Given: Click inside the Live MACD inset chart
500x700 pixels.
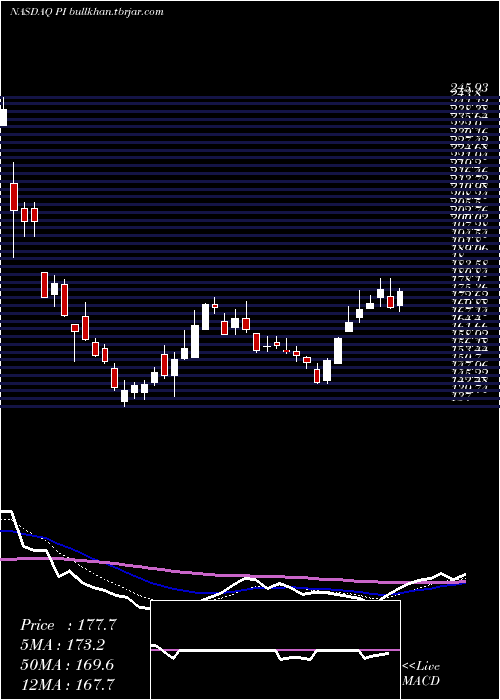Looking at the screenshot, I should (275, 650).
